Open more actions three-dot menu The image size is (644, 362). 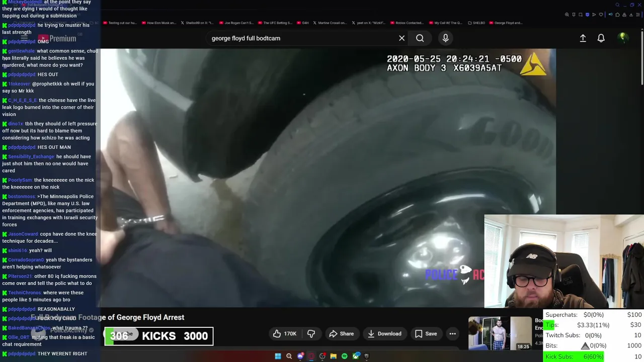452,334
